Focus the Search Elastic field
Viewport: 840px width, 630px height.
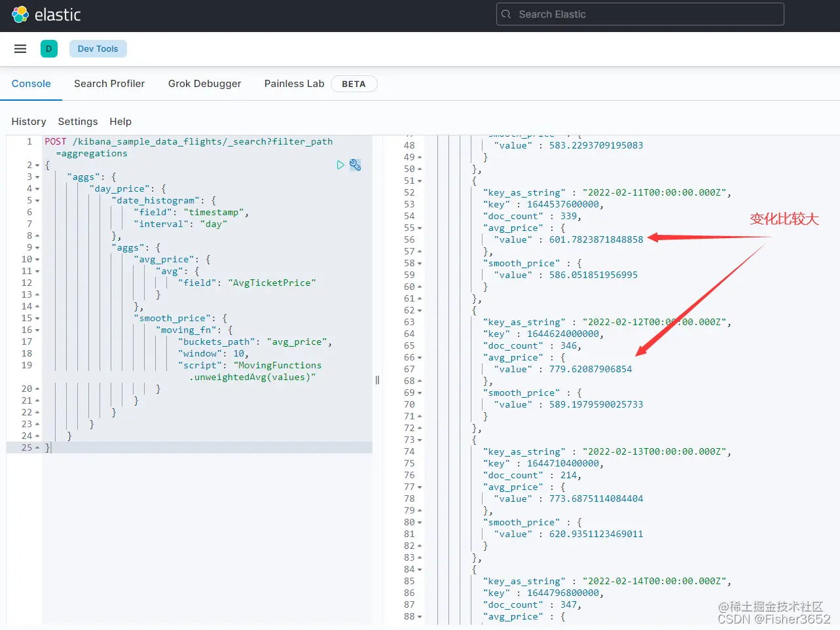(x=640, y=14)
